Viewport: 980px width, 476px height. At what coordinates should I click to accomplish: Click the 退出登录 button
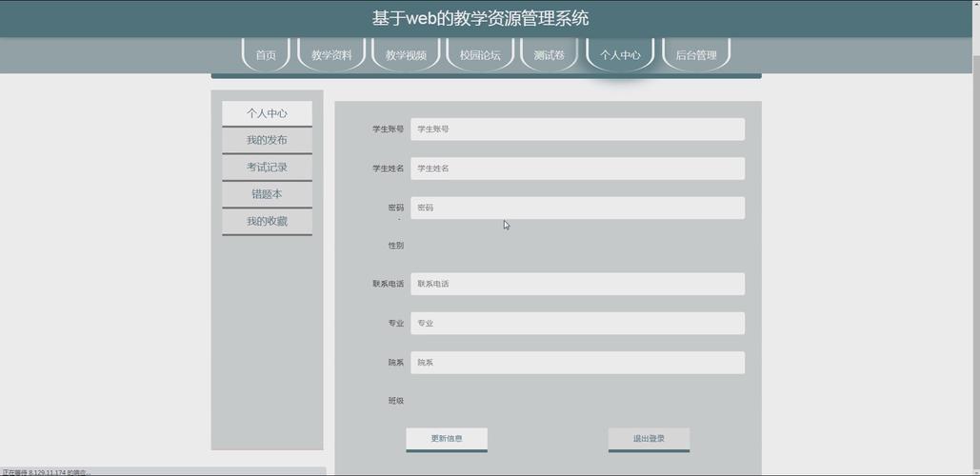[x=649, y=439]
